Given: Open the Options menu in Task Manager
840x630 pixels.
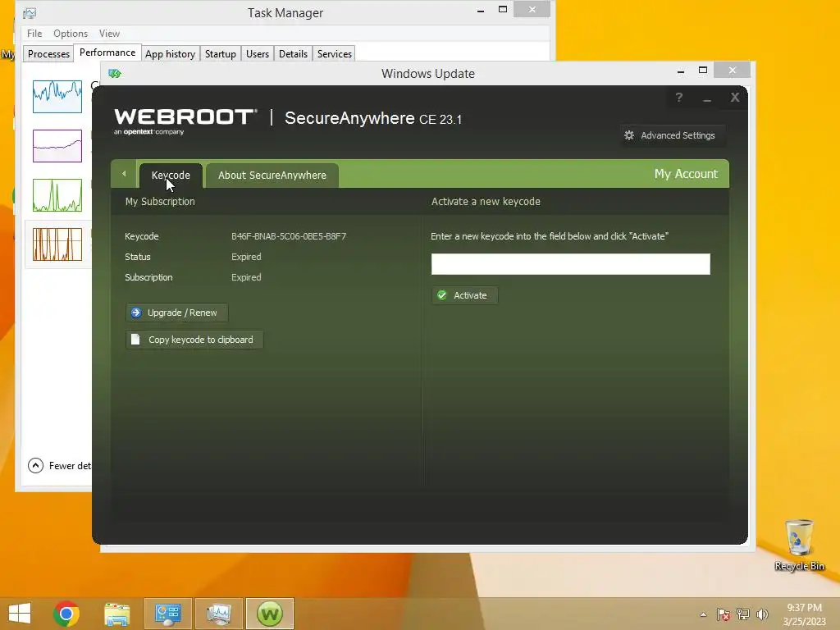Looking at the screenshot, I should [x=71, y=33].
